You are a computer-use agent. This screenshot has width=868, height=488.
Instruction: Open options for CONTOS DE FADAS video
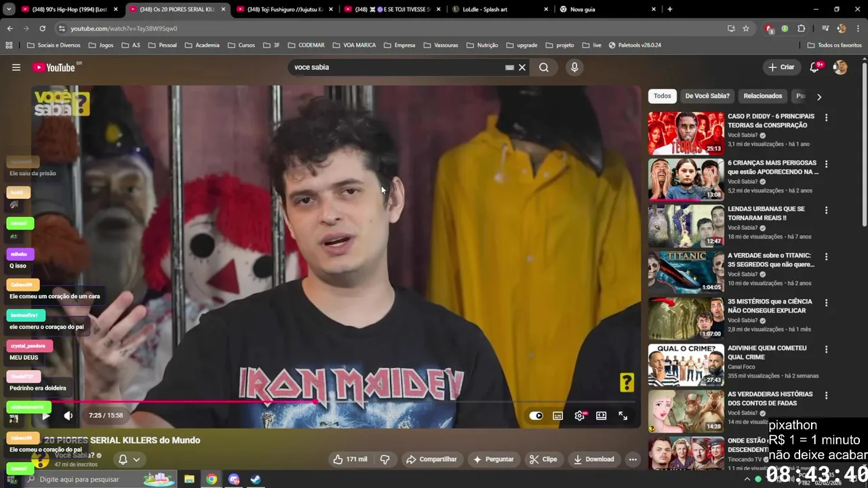826,395
